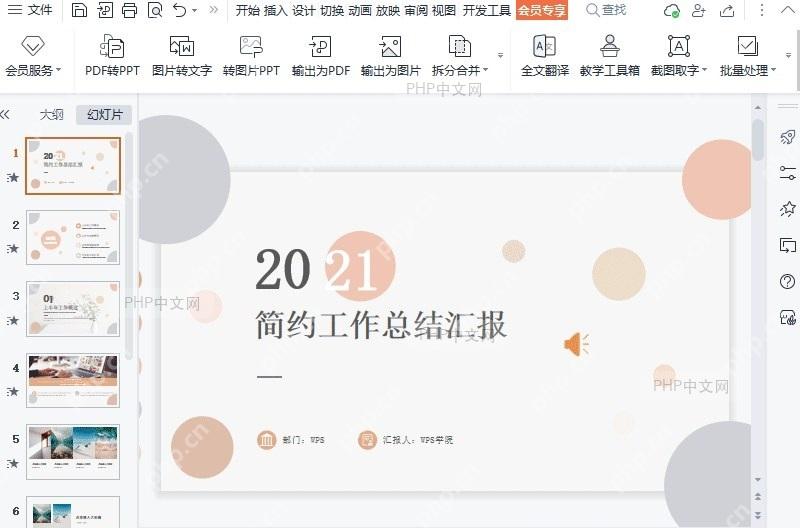800x528 pixels.
Task: Click the help question mark icon
Action: click(788, 282)
